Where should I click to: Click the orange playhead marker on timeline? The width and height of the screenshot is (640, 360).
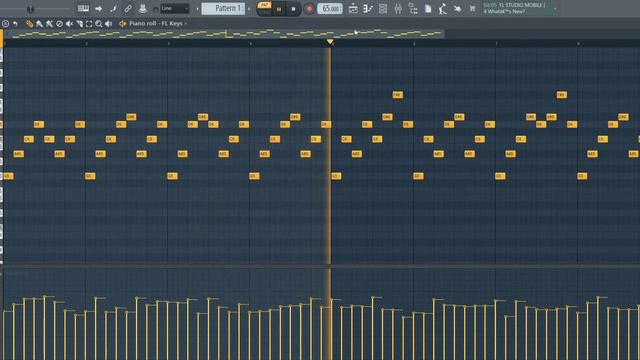(x=330, y=42)
